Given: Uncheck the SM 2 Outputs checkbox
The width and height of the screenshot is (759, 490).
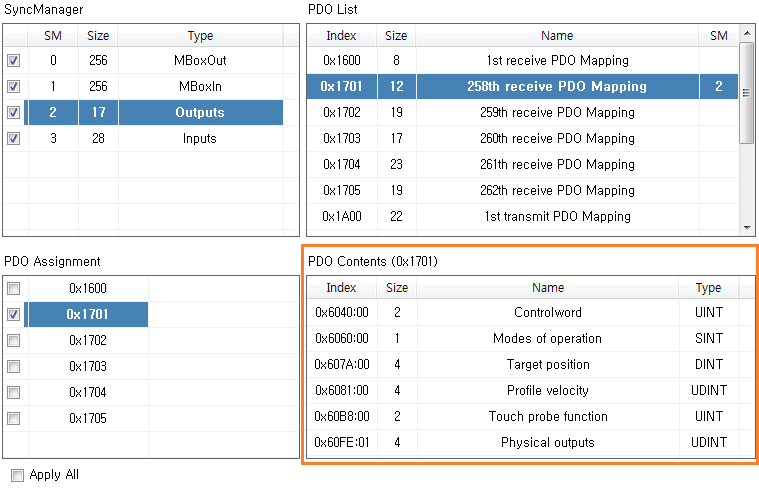Looking at the screenshot, I should click(13, 113).
